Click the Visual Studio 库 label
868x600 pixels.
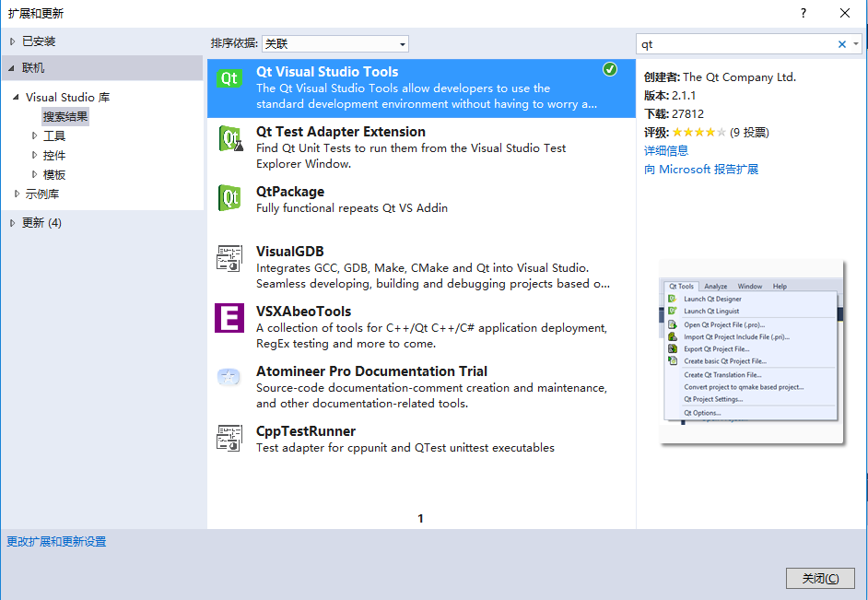coord(67,98)
